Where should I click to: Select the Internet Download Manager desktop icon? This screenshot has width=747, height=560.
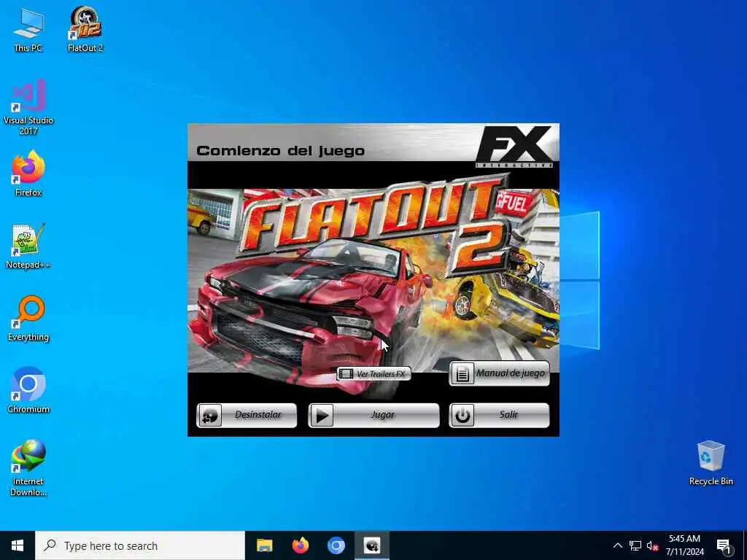click(28, 468)
